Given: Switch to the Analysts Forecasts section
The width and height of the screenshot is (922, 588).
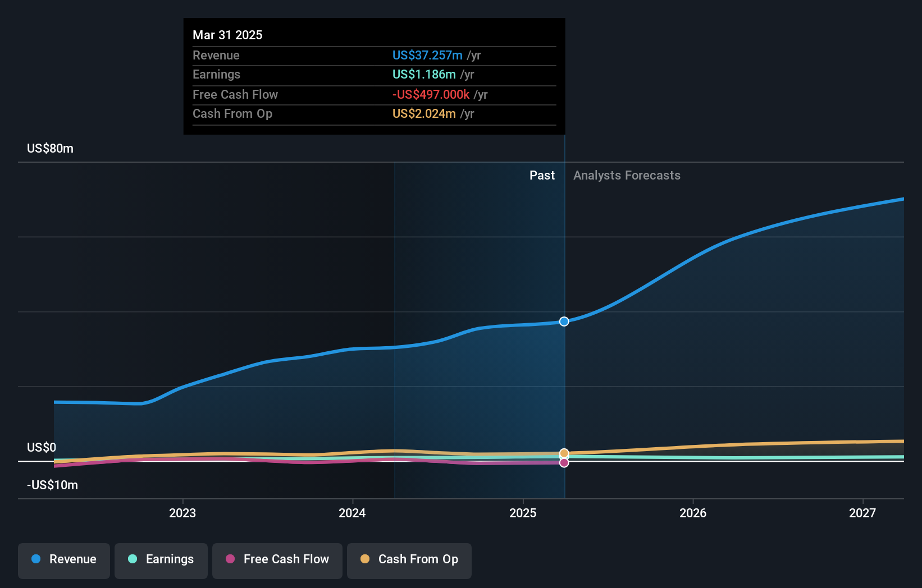Looking at the screenshot, I should (x=627, y=175).
